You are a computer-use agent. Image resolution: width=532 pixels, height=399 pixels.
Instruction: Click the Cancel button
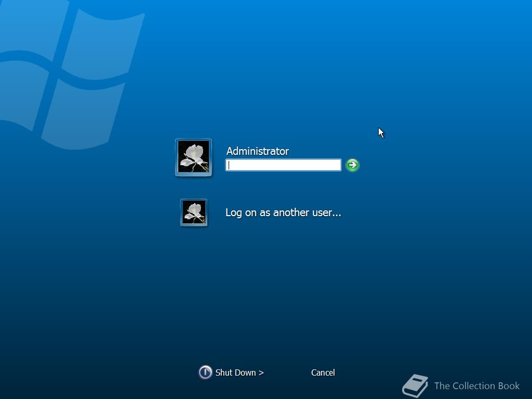[323, 373]
